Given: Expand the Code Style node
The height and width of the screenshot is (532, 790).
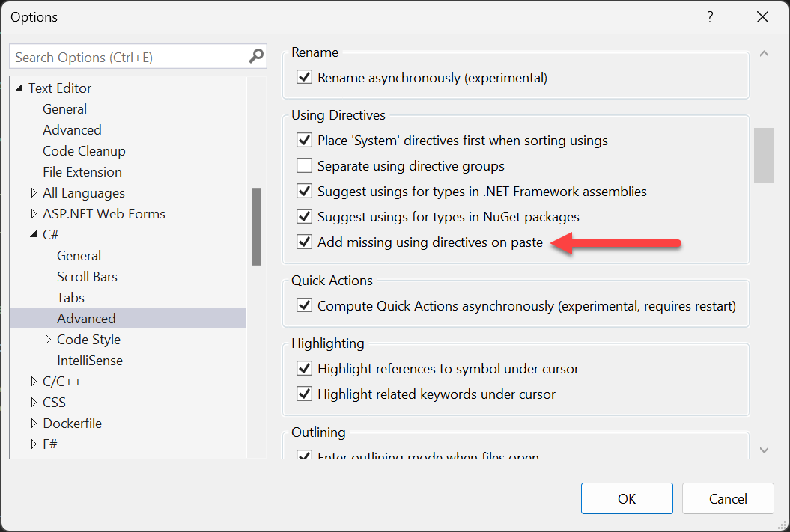Looking at the screenshot, I should coord(48,340).
